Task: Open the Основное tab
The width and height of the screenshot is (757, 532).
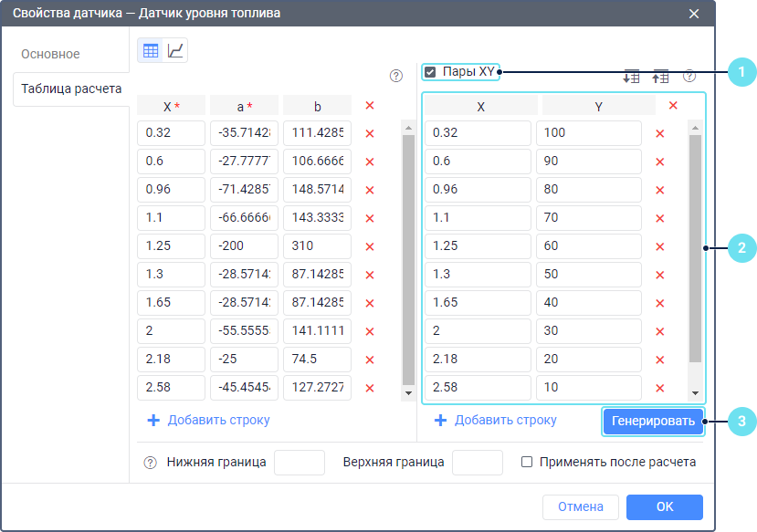Action: (x=50, y=54)
